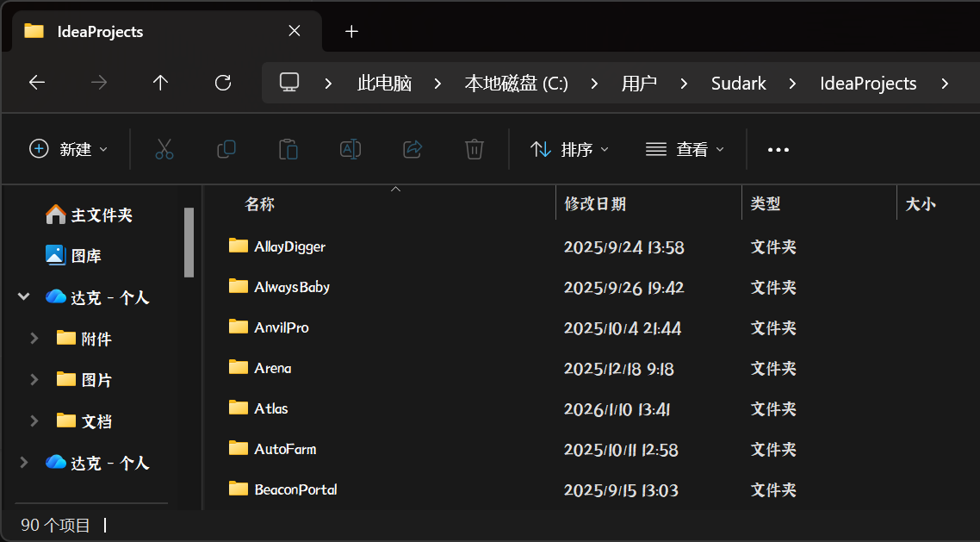Go up one directory level
This screenshot has width=980, height=542.
click(160, 83)
